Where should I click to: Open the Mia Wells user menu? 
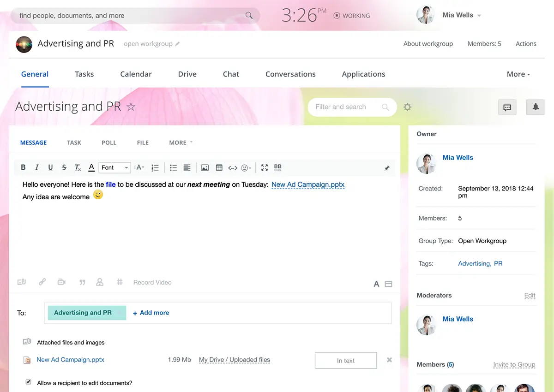point(461,15)
